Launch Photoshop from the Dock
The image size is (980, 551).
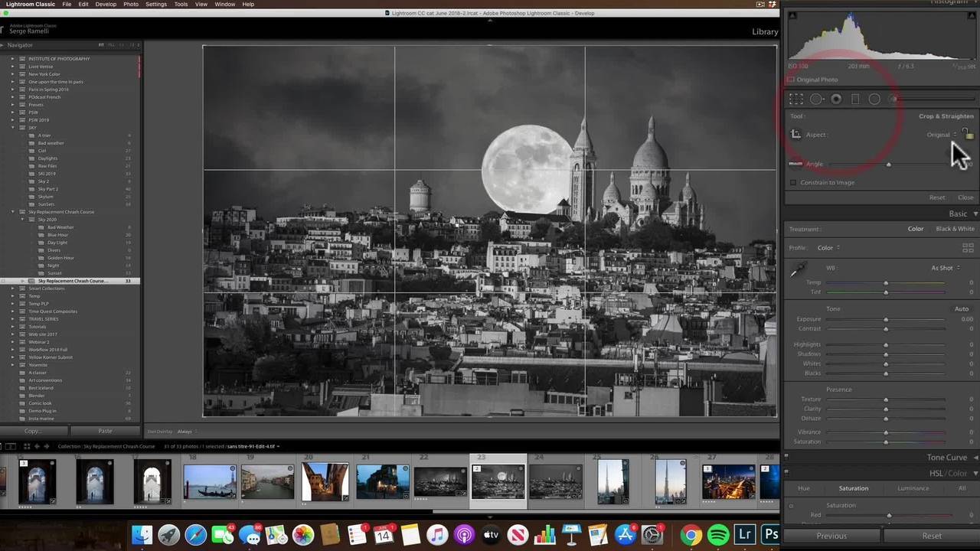[x=770, y=535]
